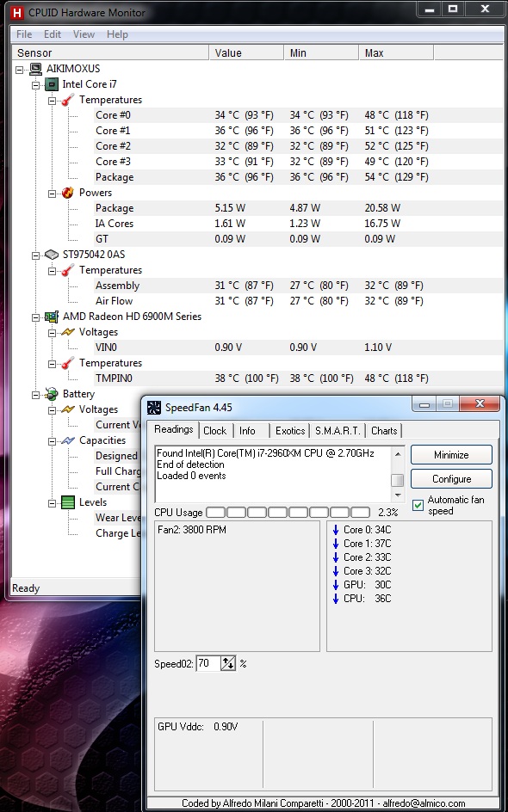Open the Edit menu
The width and height of the screenshot is (508, 812).
pyautogui.click(x=53, y=34)
